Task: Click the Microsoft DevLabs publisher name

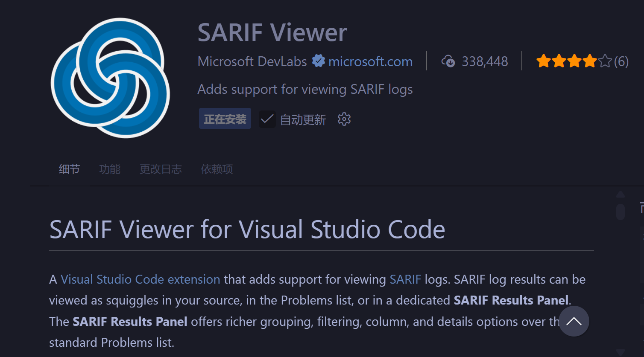Action: pos(252,61)
